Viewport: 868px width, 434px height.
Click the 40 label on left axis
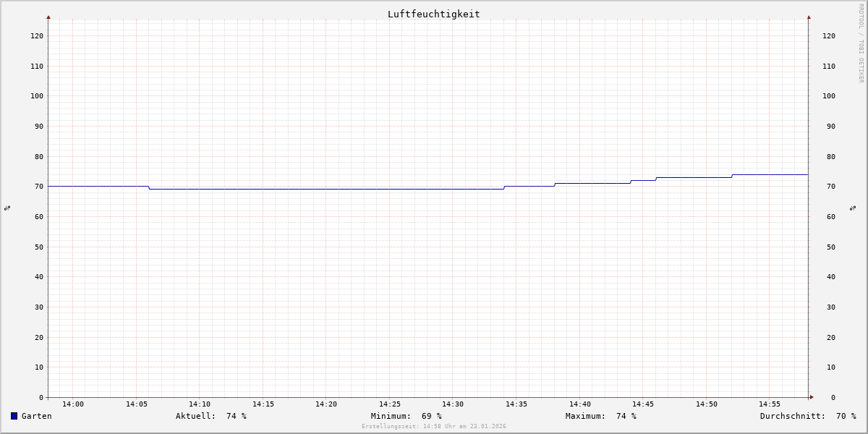click(x=39, y=277)
